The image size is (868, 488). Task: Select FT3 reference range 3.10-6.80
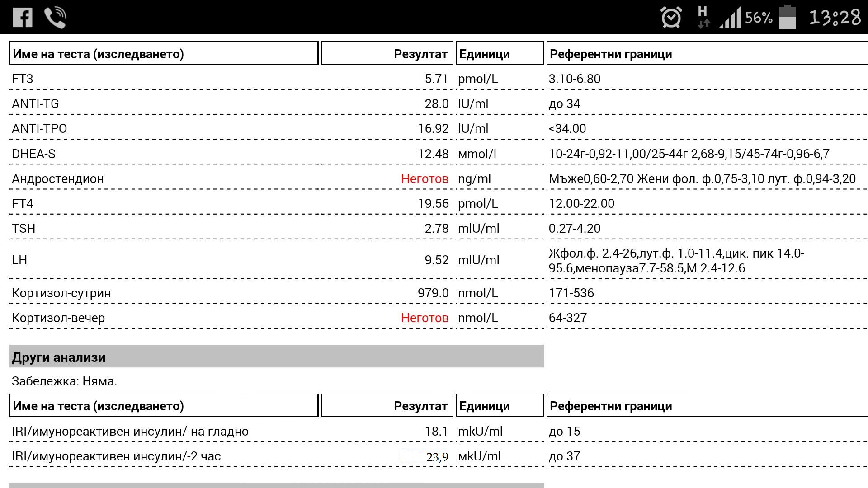tap(575, 79)
